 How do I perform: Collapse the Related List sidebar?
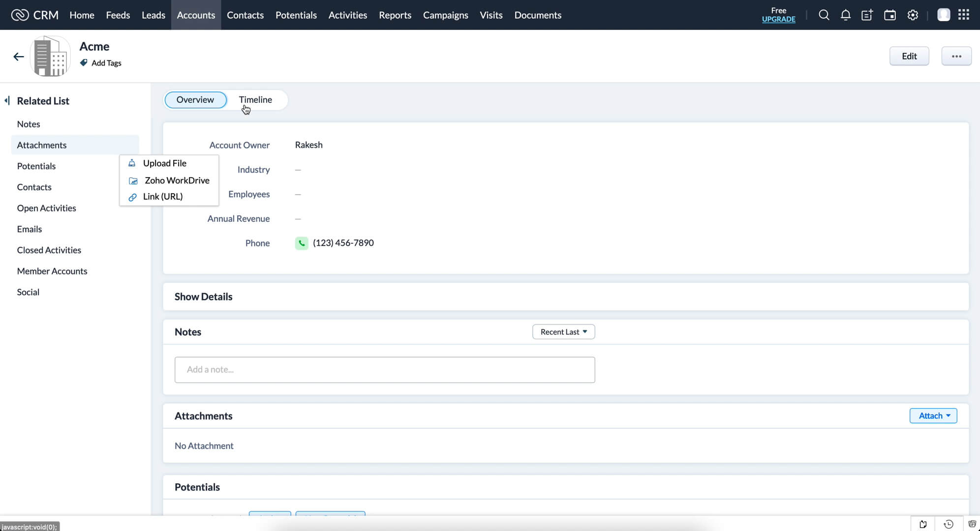pos(7,101)
